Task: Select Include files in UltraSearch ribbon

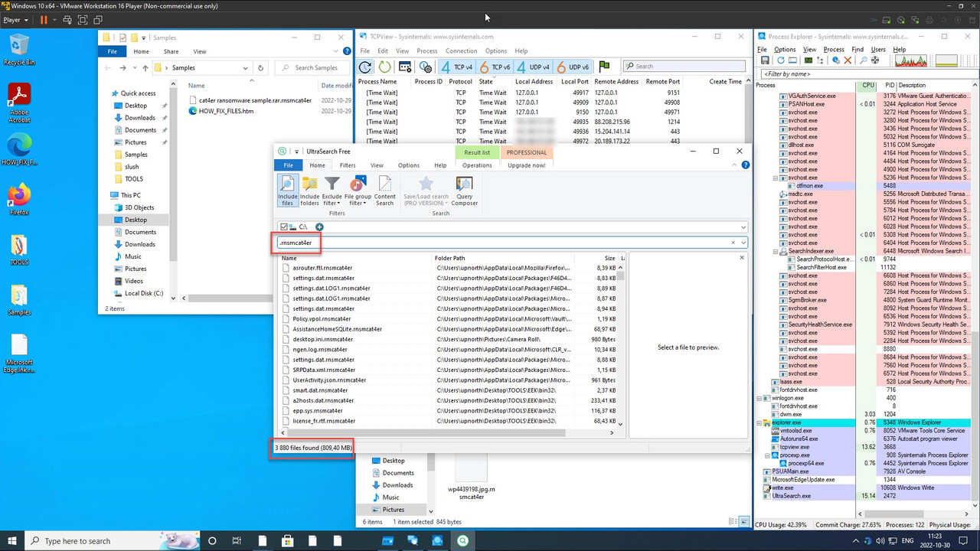Action: (287, 191)
